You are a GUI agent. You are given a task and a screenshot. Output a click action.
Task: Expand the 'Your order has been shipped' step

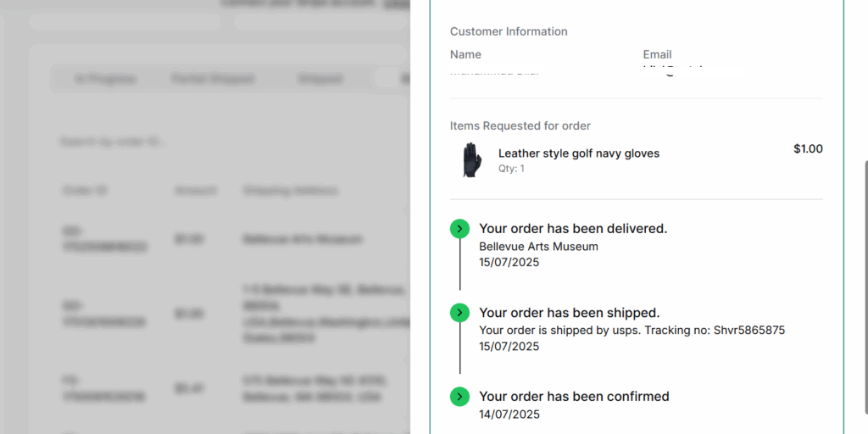pos(569,313)
